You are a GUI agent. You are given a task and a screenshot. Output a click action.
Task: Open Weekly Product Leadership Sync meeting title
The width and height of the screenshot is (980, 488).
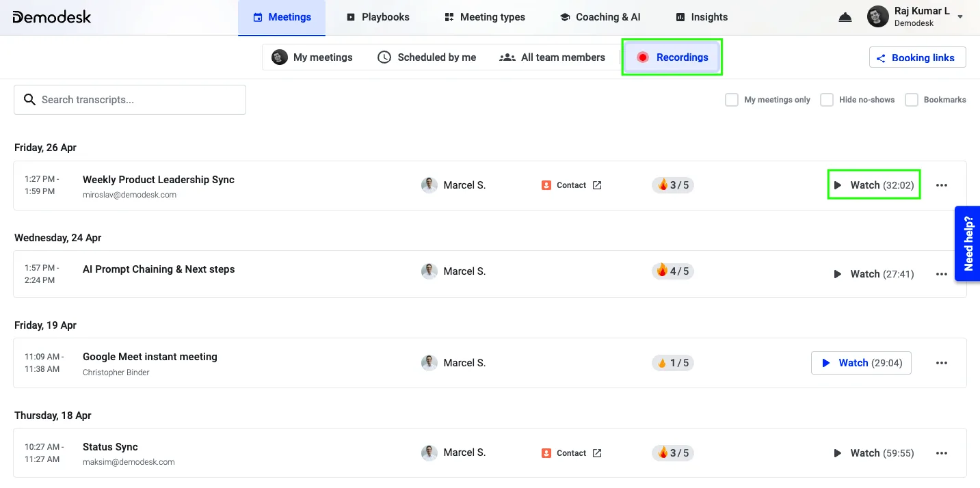tap(159, 180)
